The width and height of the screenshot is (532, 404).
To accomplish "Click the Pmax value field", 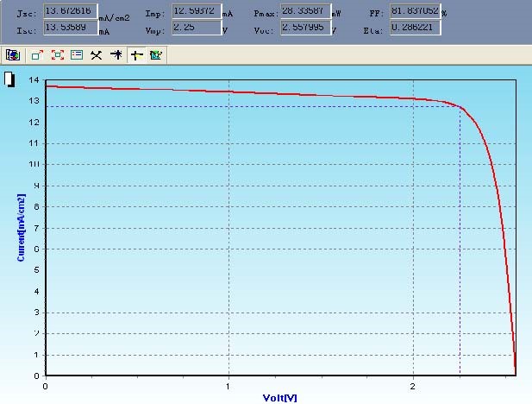I will [x=305, y=12].
